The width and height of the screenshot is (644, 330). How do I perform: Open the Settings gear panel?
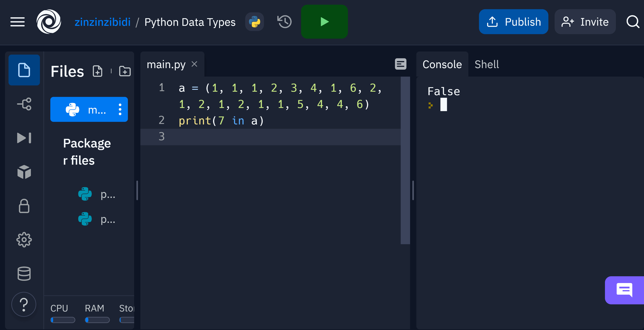click(x=24, y=240)
